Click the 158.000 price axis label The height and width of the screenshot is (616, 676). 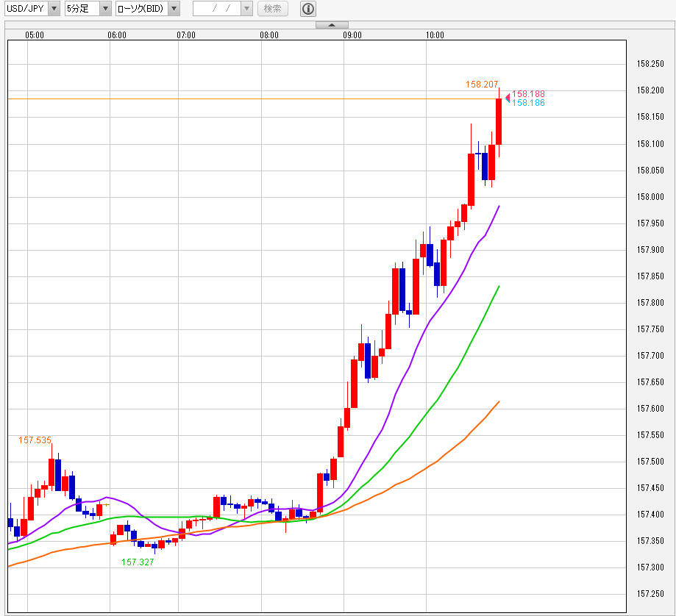pyautogui.click(x=650, y=197)
